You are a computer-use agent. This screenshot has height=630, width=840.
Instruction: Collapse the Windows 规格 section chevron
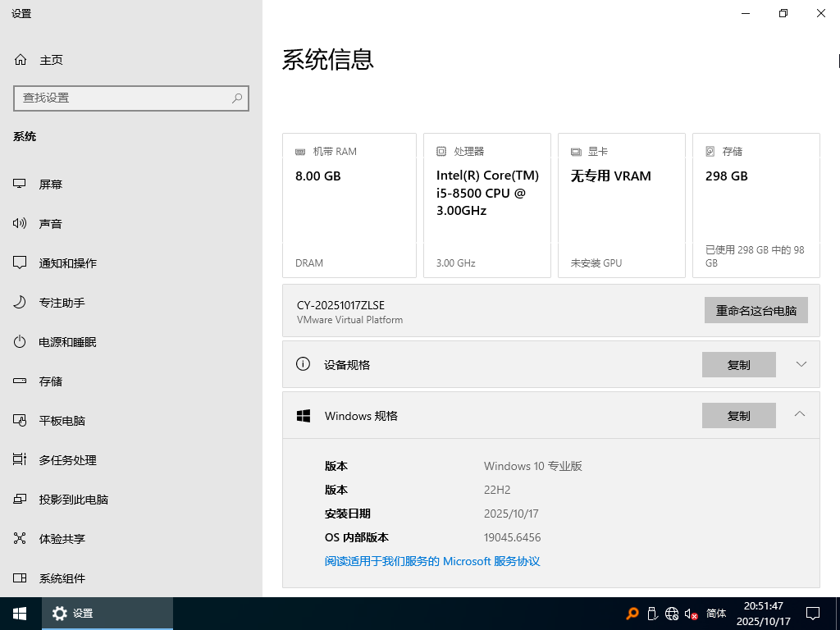pos(800,415)
